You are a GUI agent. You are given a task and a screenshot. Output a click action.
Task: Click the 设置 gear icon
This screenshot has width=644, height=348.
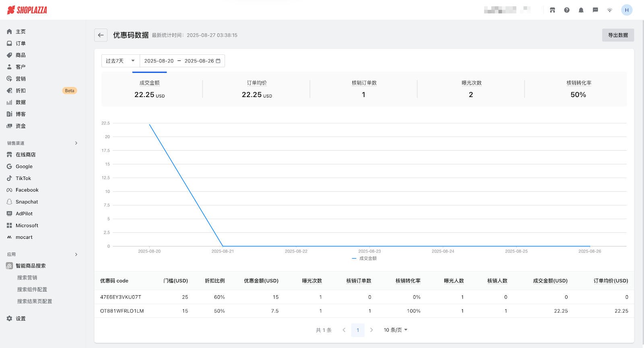click(9, 319)
